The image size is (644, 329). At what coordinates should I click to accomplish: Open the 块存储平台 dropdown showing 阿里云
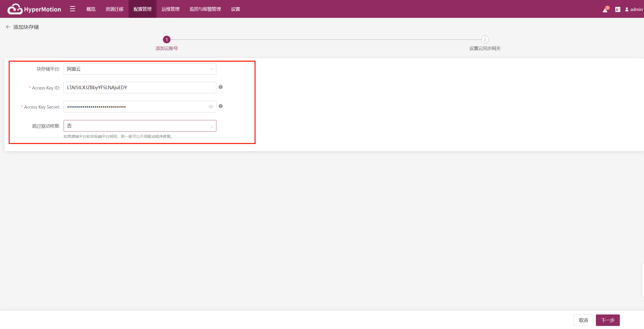click(x=140, y=69)
